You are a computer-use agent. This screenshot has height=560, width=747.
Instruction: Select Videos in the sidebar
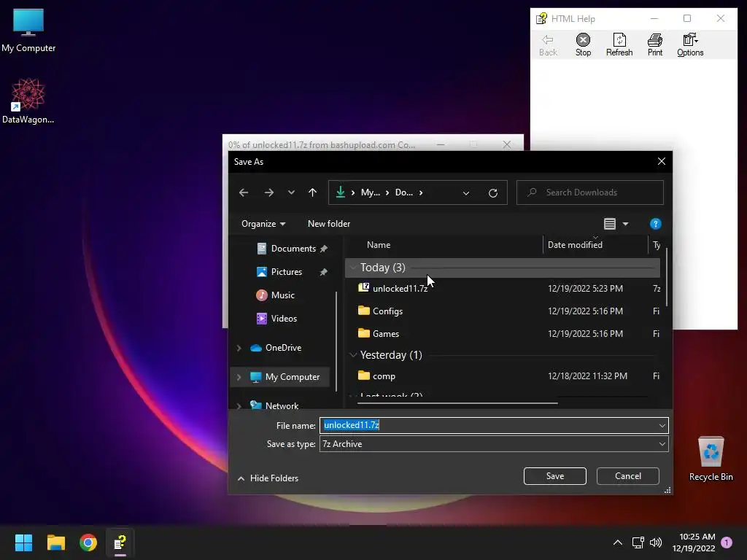(x=284, y=319)
